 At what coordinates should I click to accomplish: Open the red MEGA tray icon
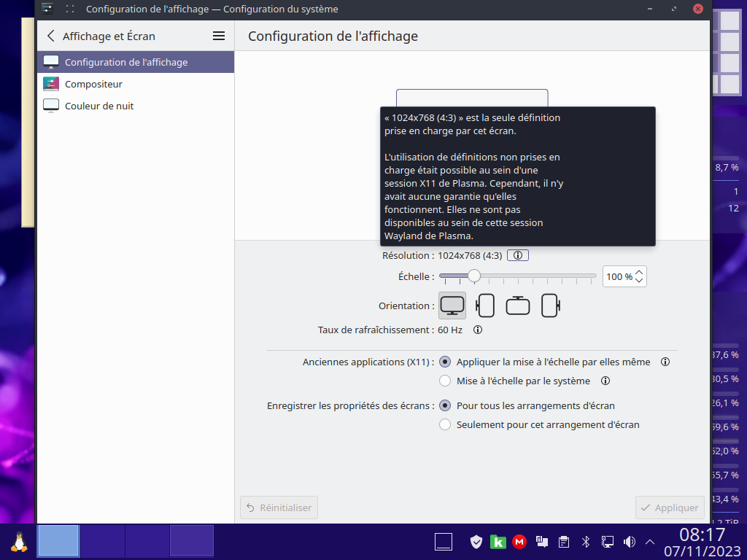click(x=519, y=542)
